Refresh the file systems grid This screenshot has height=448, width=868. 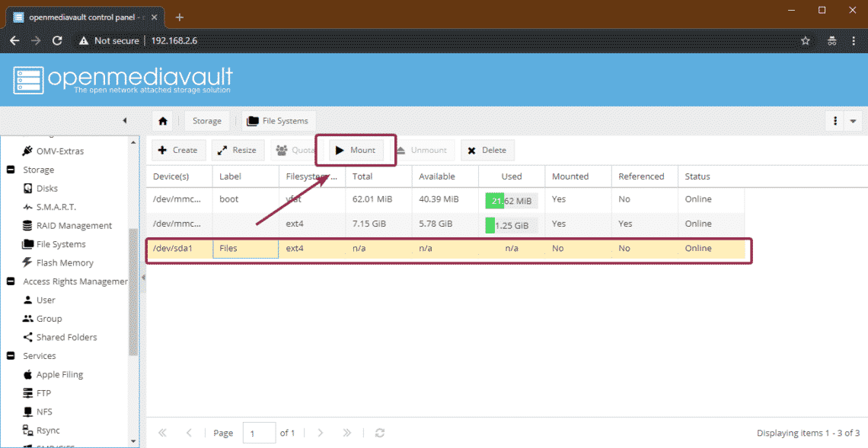pyautogui.click(x=380, y=433)
